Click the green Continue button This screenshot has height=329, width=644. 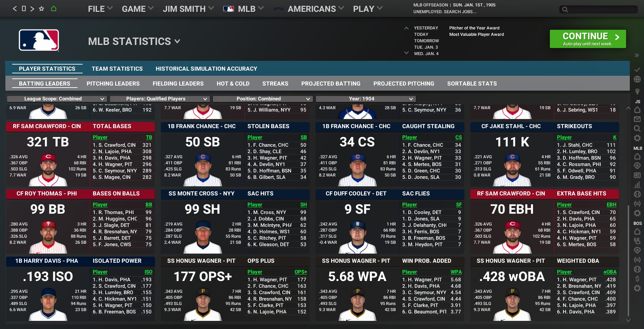pyautogui.click(x=588, y=39)
